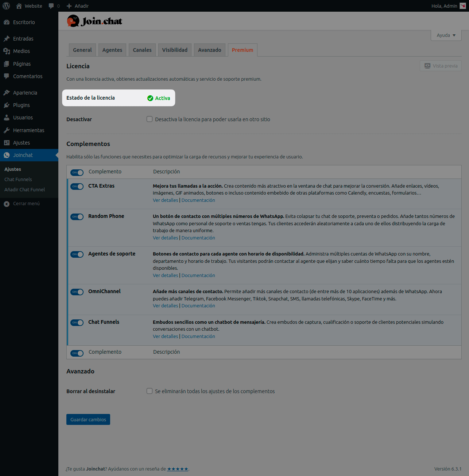Collapse the sidebar with Cerrar menú

pos(26,204)
